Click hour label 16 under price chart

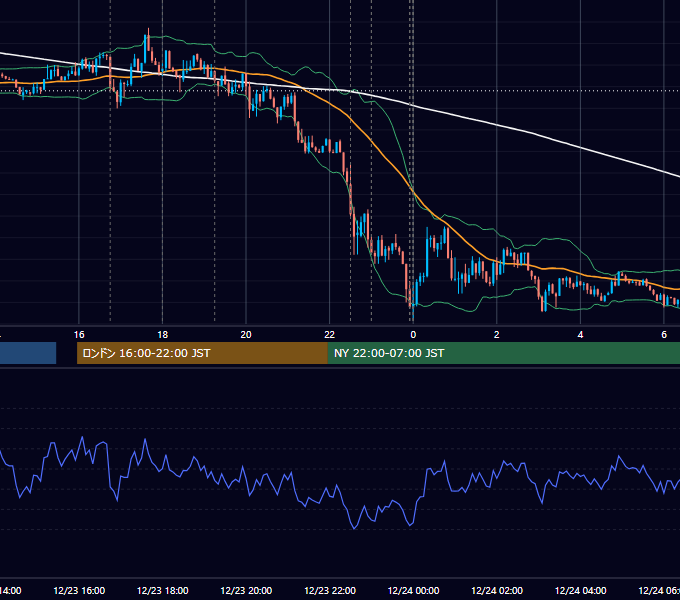[79, 335]
